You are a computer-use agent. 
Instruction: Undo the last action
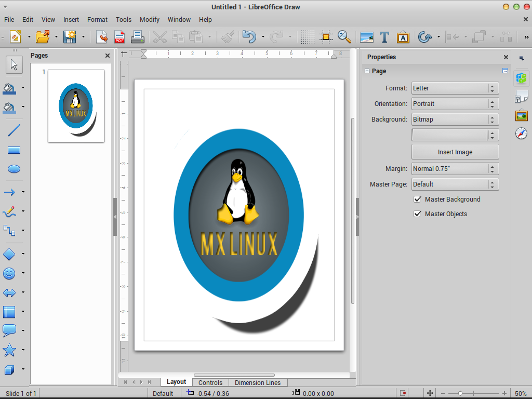coord(249,37)
